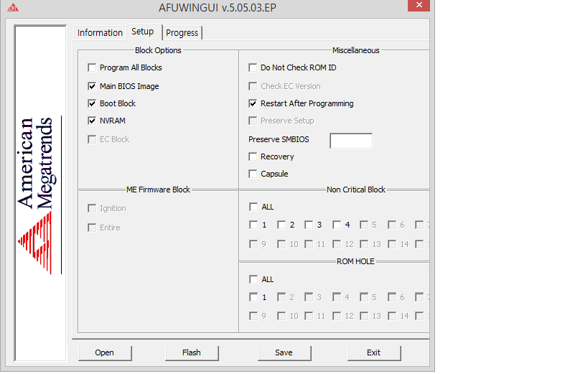
Task: Check ROM HOLE 4 checkbox
Action: click(x=337, y=297)
